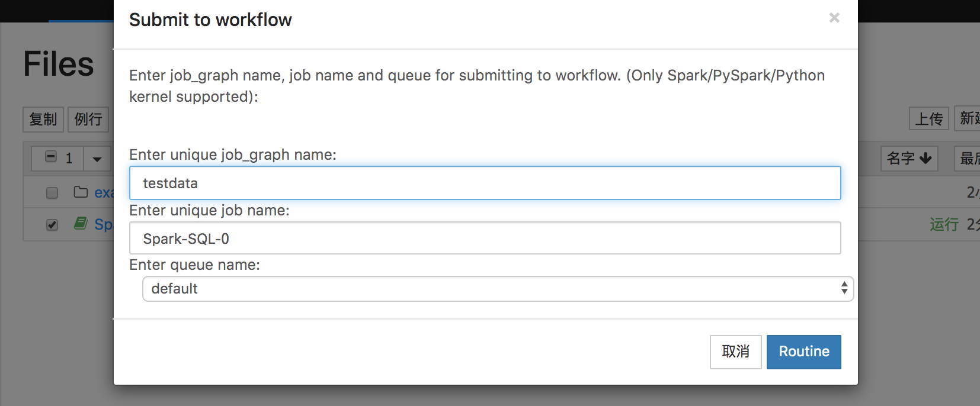The image size is (980, 406).
Task: Click the green notebook icon in file list
Action: point(81,223)
